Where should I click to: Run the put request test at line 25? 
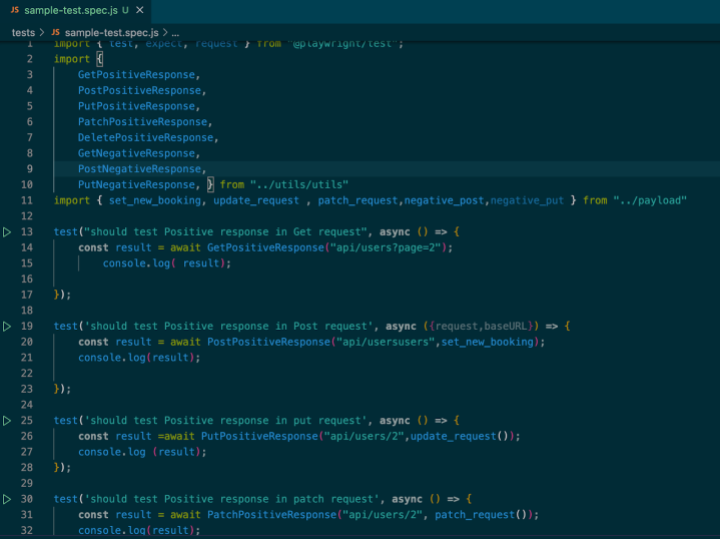tap(8, 420)
